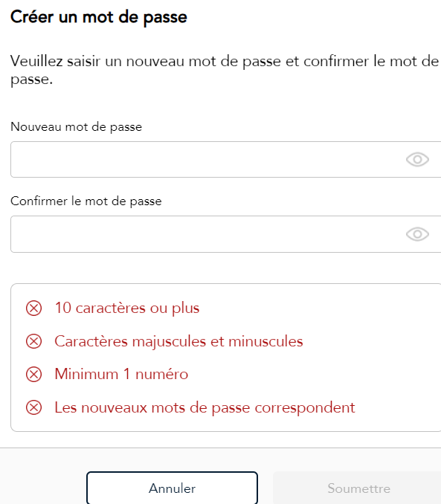The width and height of the screenshot is (441, 504).
Task: Click the Créer un mot de passe heading
Action: pyautogui.click(x=99, y=17)
